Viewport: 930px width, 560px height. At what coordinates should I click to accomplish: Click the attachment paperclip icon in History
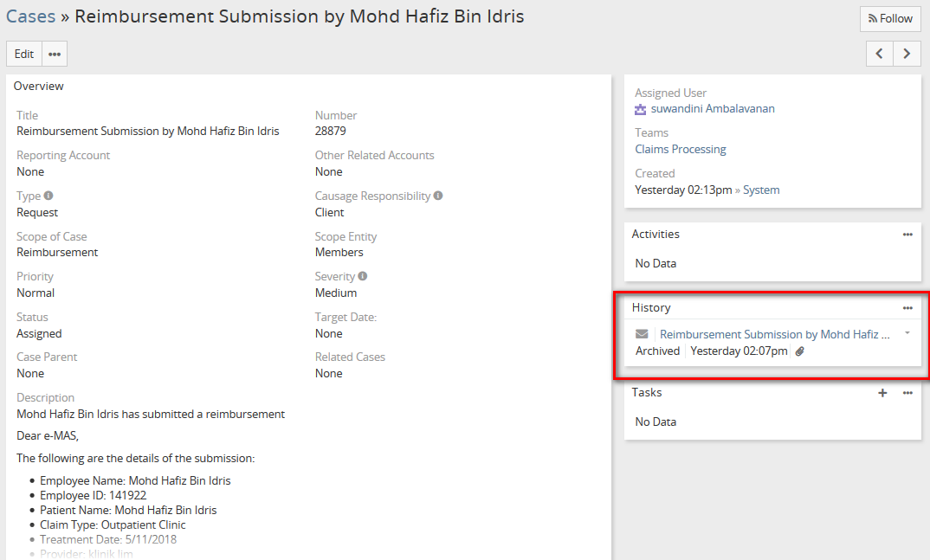point(800,351)
